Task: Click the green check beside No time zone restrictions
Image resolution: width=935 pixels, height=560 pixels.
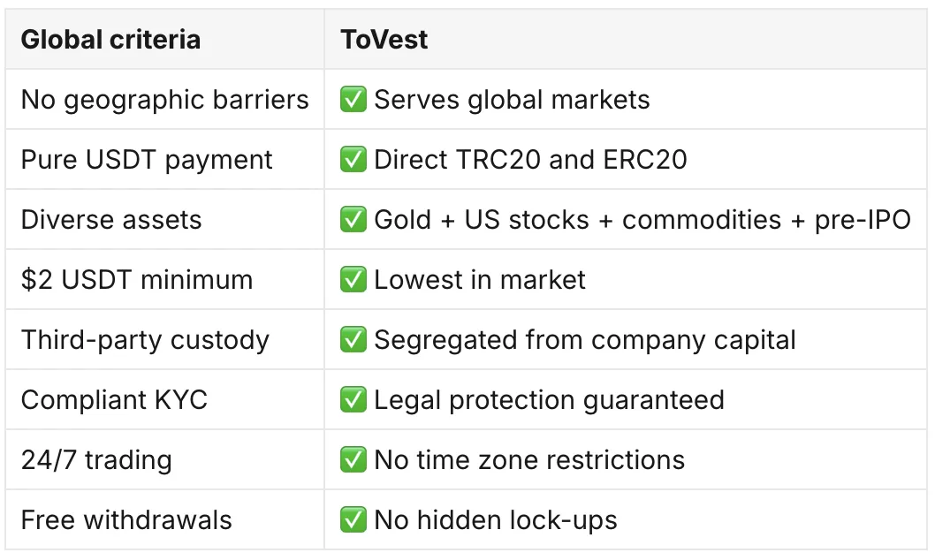Action: (x=353, y=459)
